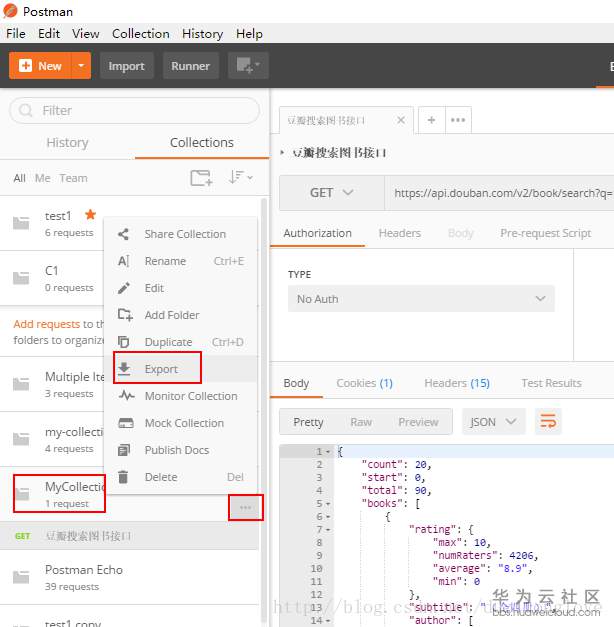Switch to the History sidebar tab
This screenshot has height=627, width=614.
(x=67, y=142)
